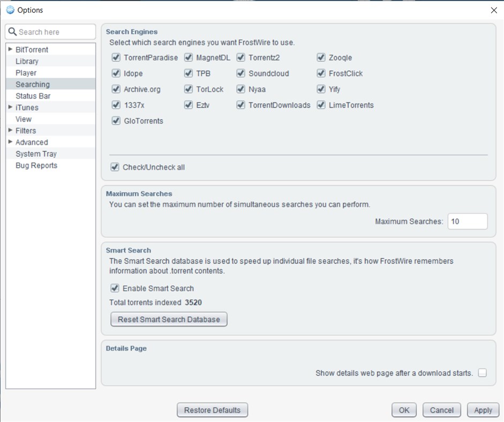This screenshot has width=504, height=422.
Task: Open the System Tray settings
Action: click(35, 154)
